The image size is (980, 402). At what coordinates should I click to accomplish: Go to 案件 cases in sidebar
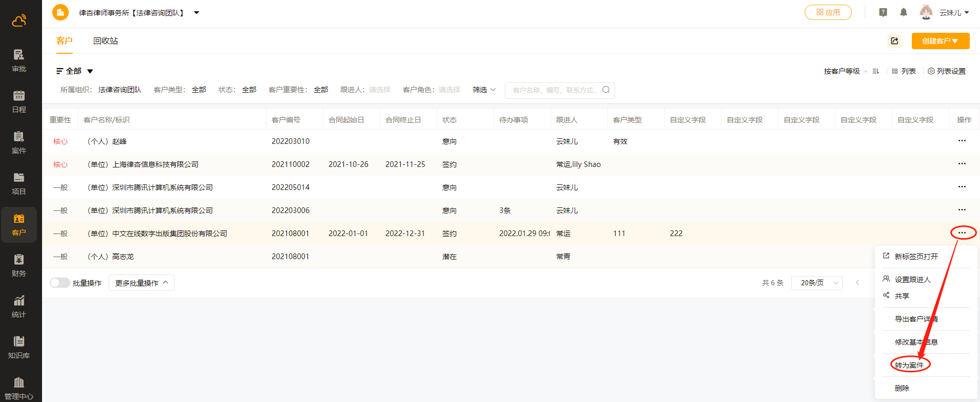pyautogui.click(x=19, y=142)
